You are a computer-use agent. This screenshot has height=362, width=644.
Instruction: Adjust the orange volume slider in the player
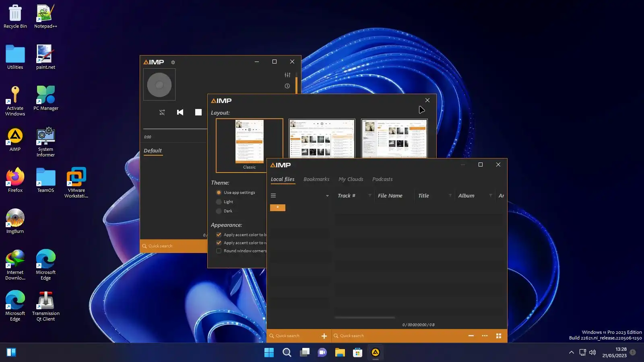click(296, 83)
